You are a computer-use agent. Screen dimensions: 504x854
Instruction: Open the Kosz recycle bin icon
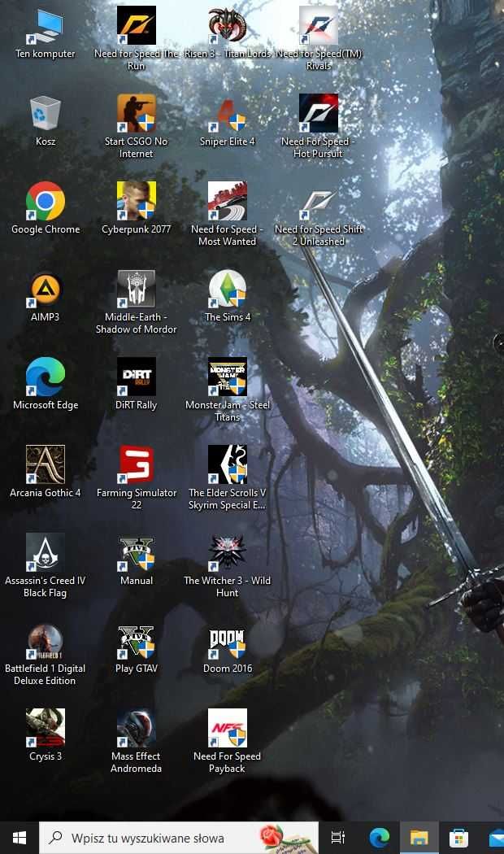pos(46,113)
